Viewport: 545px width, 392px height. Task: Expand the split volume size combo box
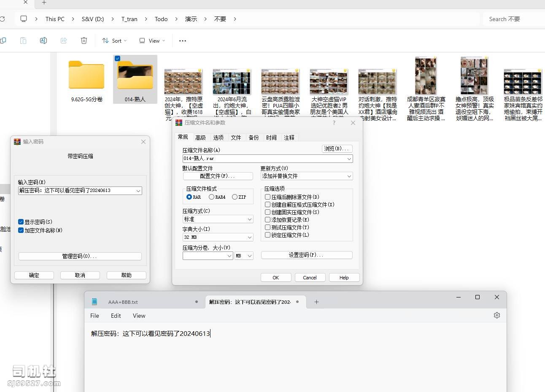coord(229,256)
